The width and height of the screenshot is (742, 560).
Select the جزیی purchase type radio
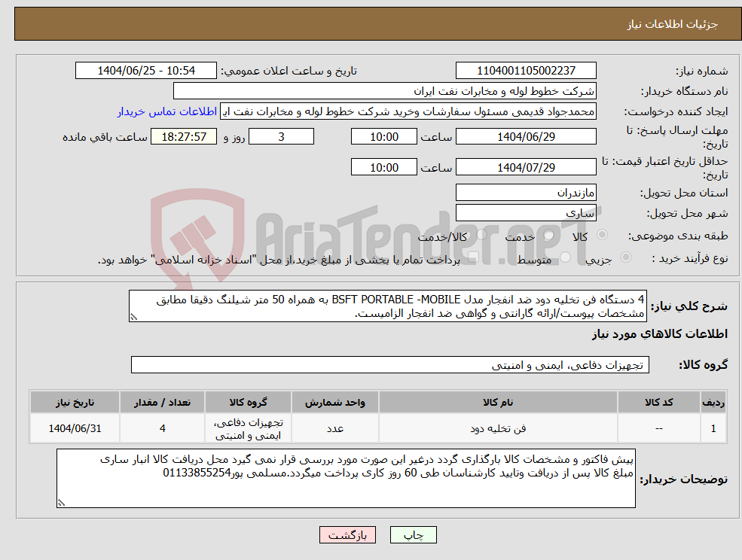click(x=625, y=257)
